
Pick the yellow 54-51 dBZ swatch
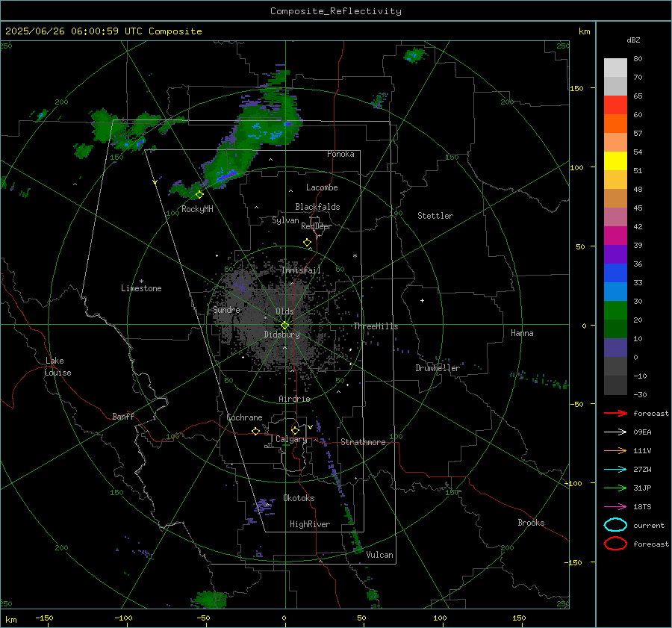pos(615,161)
